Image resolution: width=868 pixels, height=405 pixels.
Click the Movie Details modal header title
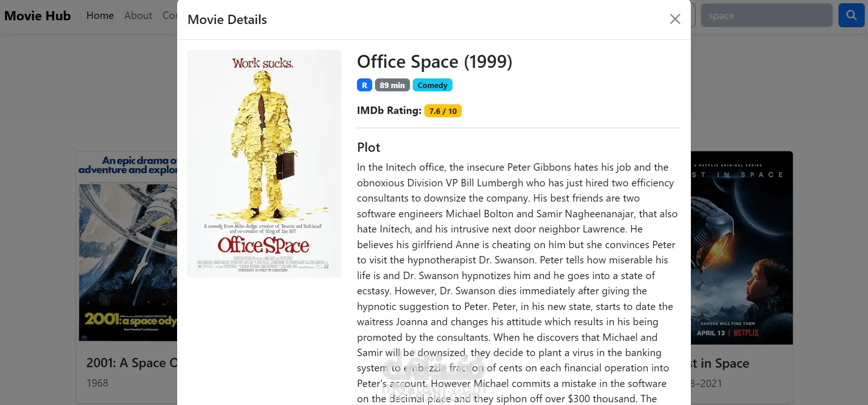point(227,20)
